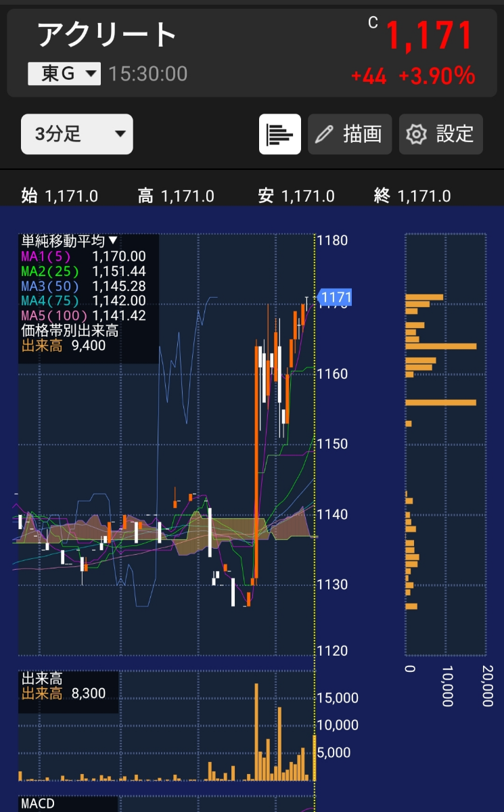Viewport: 504px width, 812px height.
Task: Tap the blue 1171 price marker
Action: pyautogui.click(x=336, y=297)
